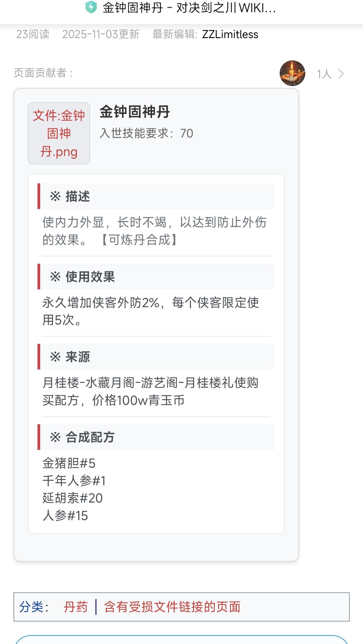Open the contributor's candle avatar
Viewport: 363px width, 644px height.
292,73
